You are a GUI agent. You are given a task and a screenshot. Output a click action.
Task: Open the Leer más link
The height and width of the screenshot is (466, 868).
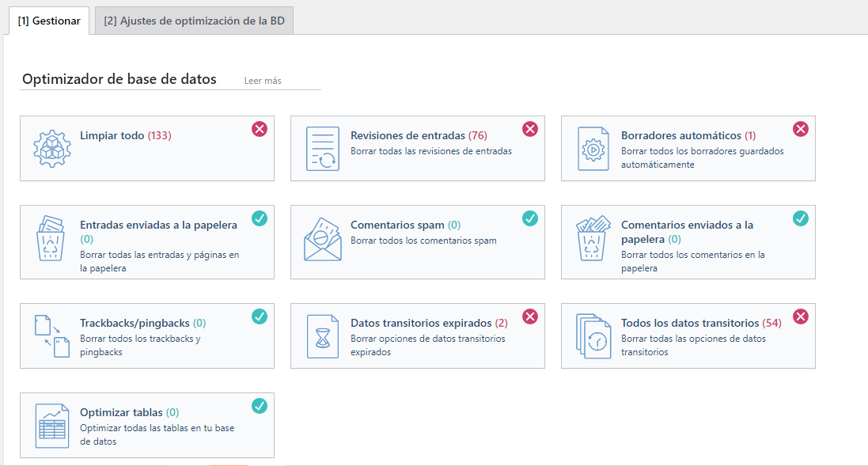point(262,80)
